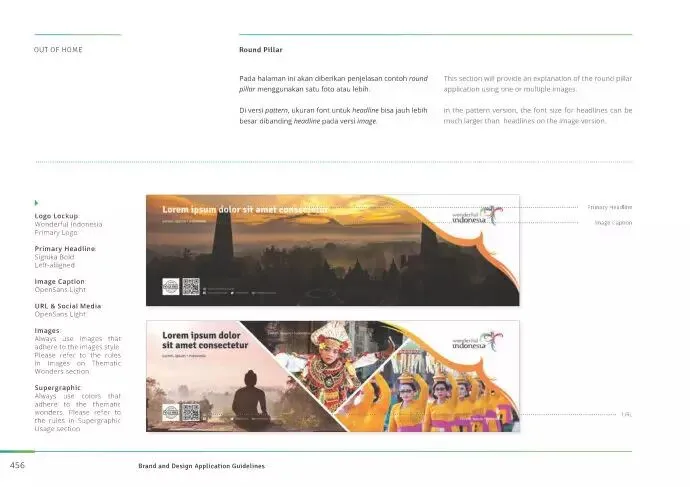Click the paragraph starting 'Di versi pattern'
The width and height of the screenshot is (690, 487).
coord(334,116)
